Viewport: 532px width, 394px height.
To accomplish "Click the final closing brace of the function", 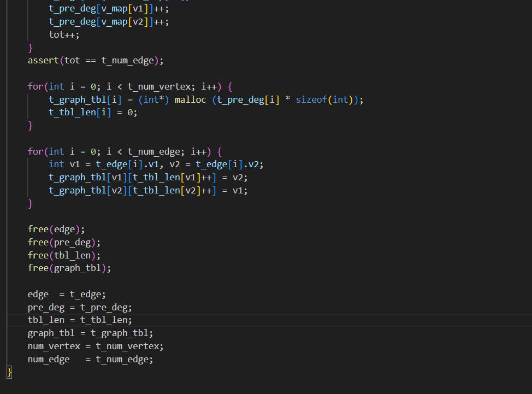I will tap(9, 372).
